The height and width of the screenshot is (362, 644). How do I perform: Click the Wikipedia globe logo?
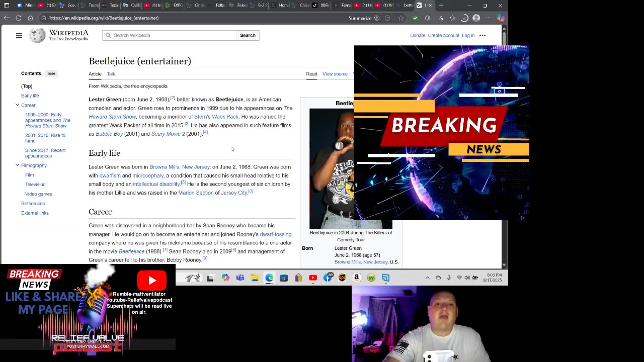click(x=37, y=35)
